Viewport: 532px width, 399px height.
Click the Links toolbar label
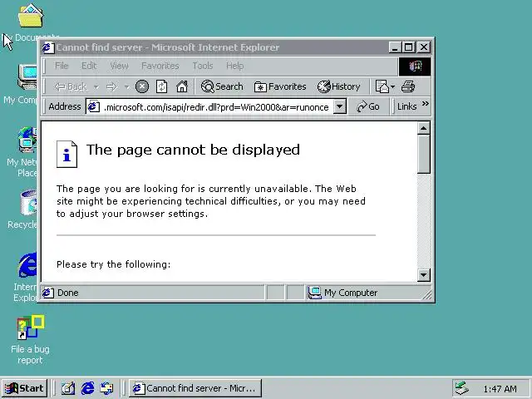point(406,106)
